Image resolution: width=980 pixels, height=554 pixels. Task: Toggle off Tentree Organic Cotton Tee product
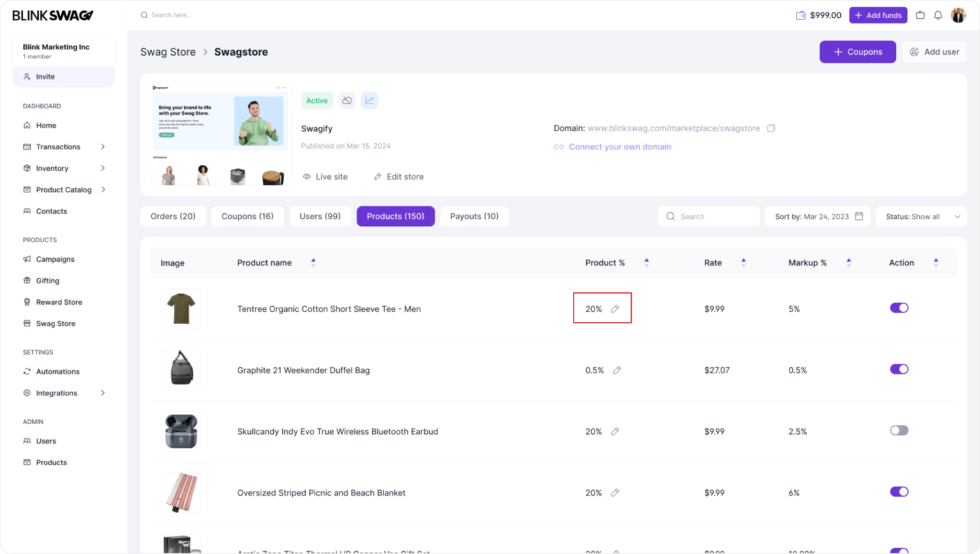(x=899, y=308)
